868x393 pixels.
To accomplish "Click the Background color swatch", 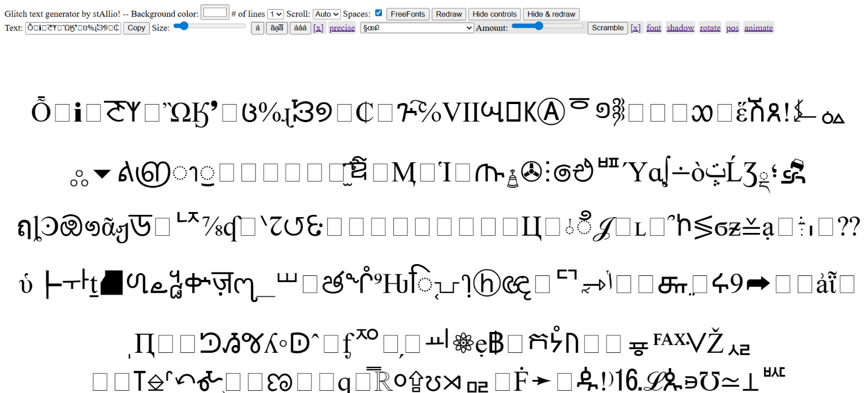I will [215, 12].
